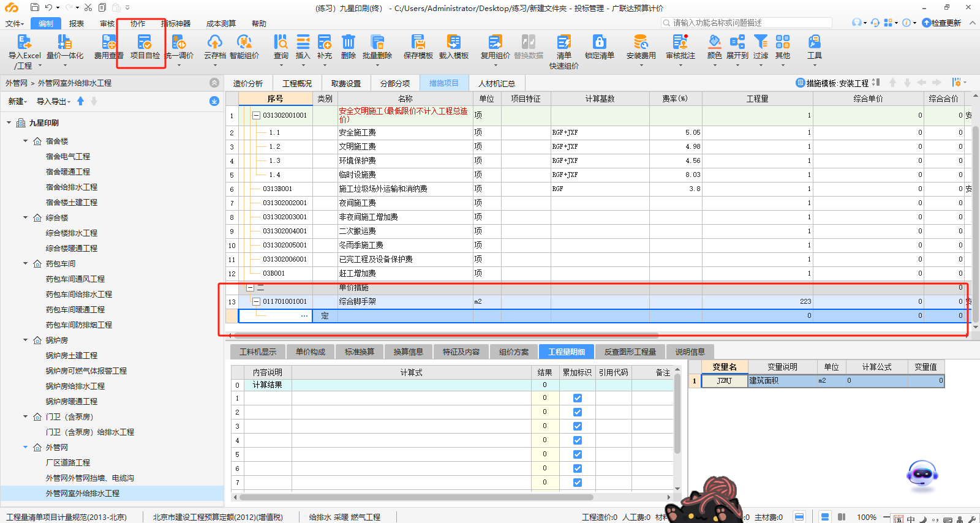
Task: Click the 措施模板:安装工程 link
Action: pos(832,83)
